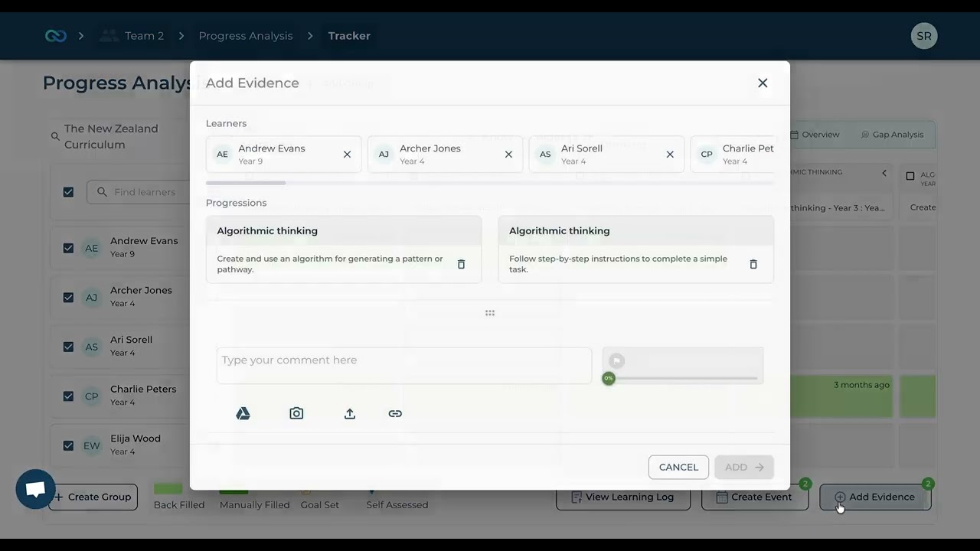The width and height of the screenshot is (980, 551).
Task: Uncheck Charlie Peters in learner list
Action: [x=68, y=396]
